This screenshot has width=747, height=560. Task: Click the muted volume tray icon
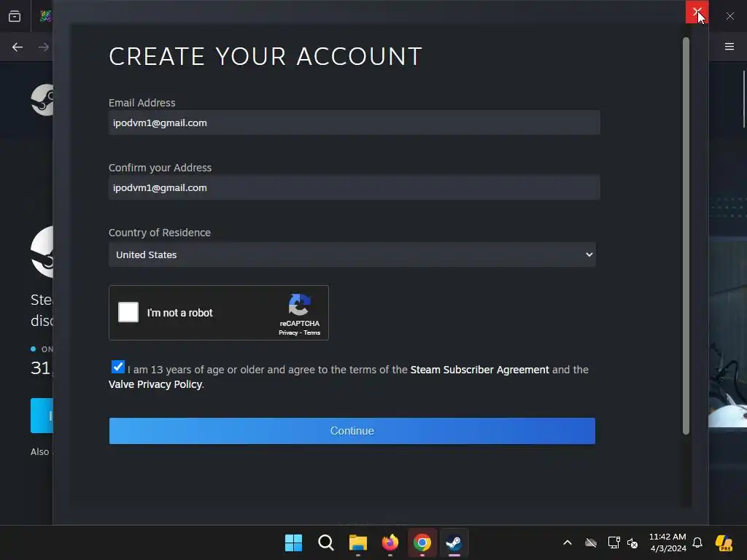tap(632, 542)
